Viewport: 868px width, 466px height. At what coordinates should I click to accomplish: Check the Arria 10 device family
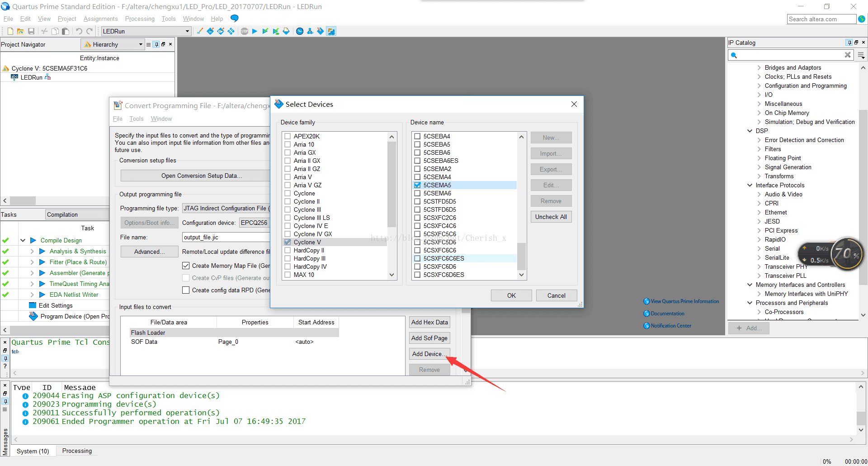coord(288,144)
